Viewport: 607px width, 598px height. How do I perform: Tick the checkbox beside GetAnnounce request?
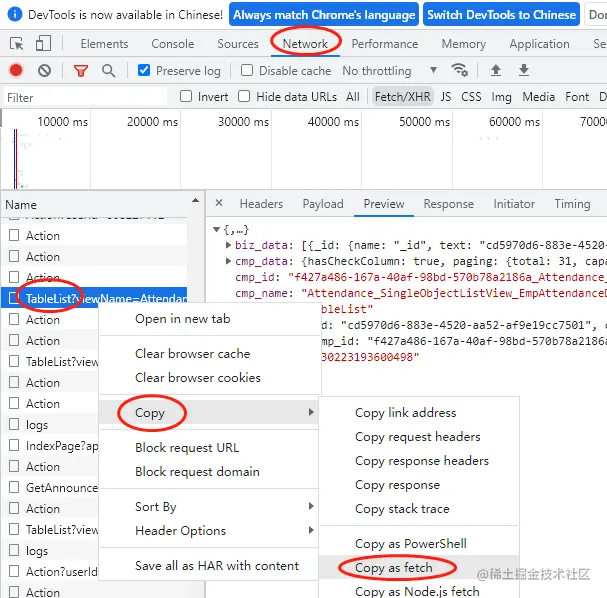tap(14, 487)
